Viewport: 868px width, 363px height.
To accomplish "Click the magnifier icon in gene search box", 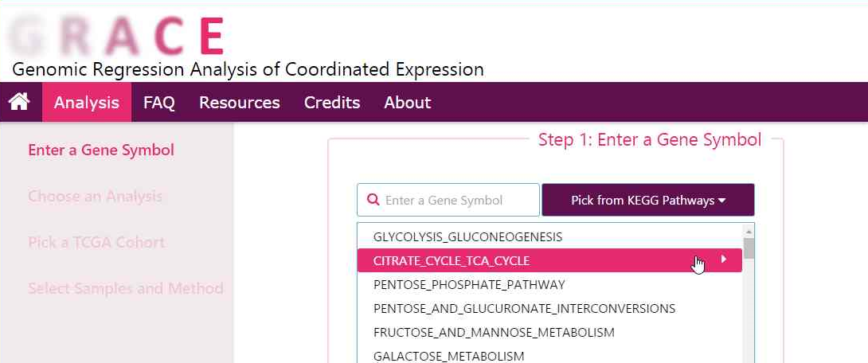I will 373,200.
